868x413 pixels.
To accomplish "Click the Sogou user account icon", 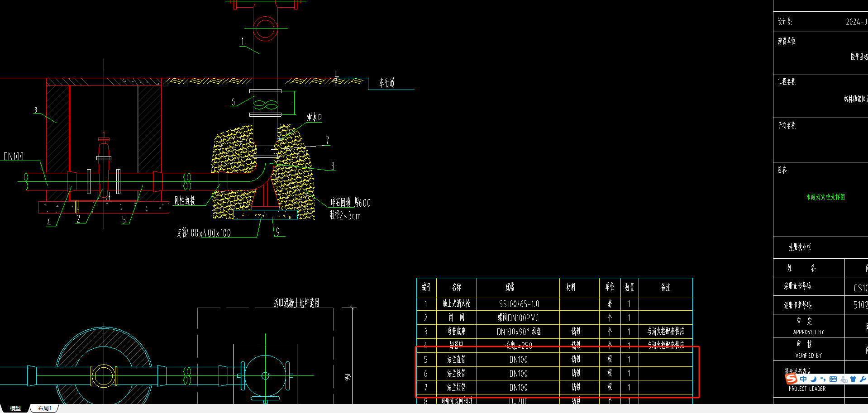I will click(x=844, y=379).
